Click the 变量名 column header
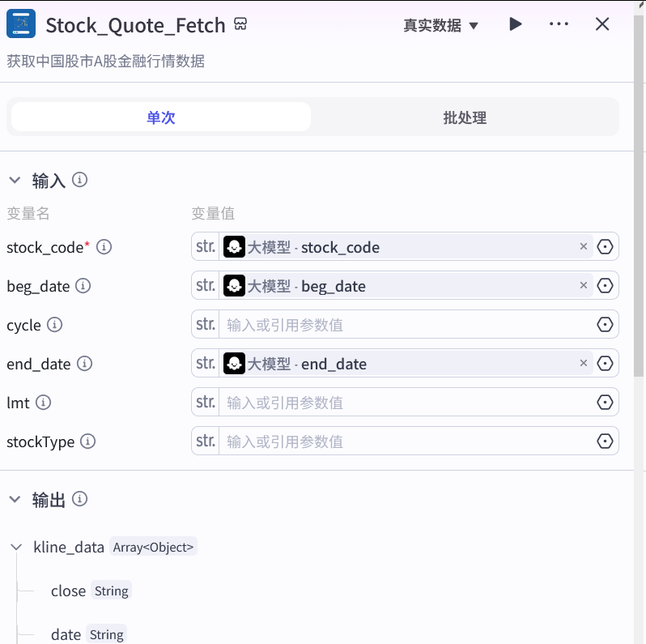This screenshot has height=644, width=646. 28,214
